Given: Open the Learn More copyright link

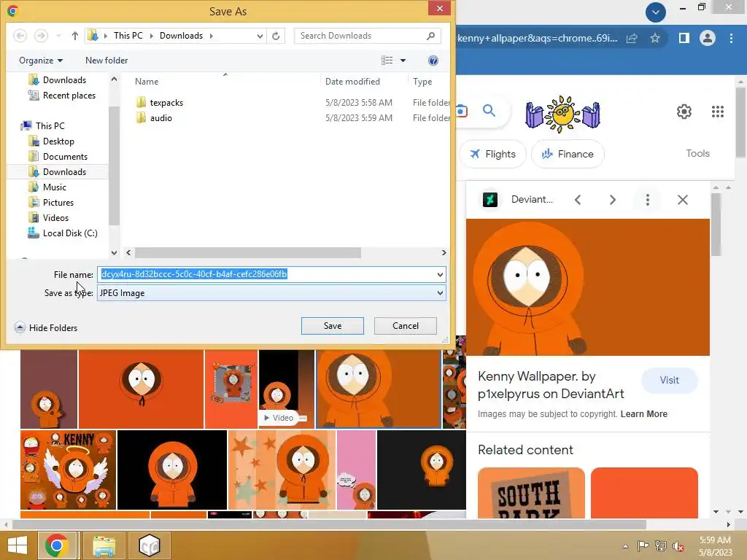Looking at the screenshot, I should pos(643,414).
